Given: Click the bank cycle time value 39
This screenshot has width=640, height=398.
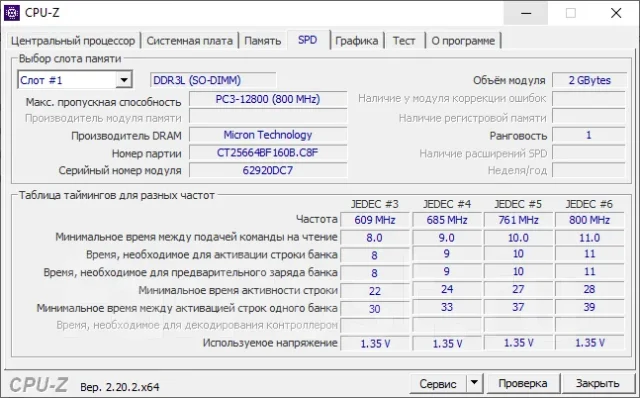Looking at the screenshot, I should (x=589, y=307).
